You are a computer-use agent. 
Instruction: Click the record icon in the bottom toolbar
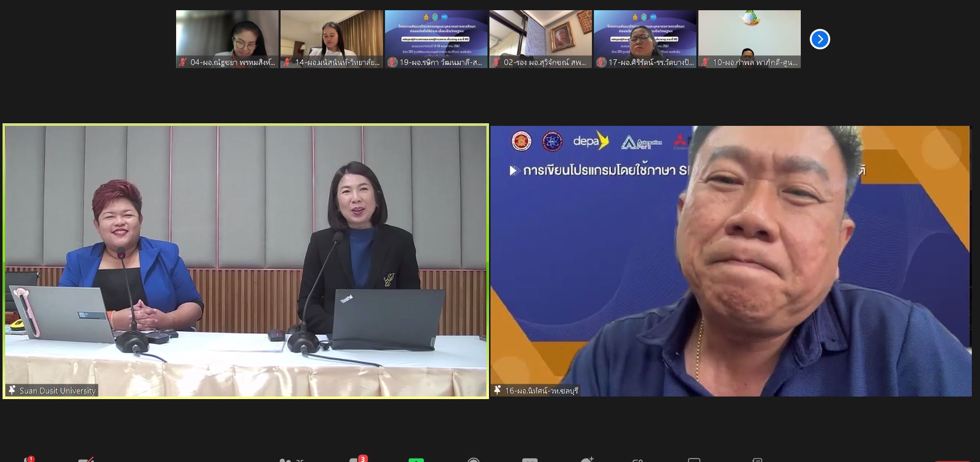(474, 460)
